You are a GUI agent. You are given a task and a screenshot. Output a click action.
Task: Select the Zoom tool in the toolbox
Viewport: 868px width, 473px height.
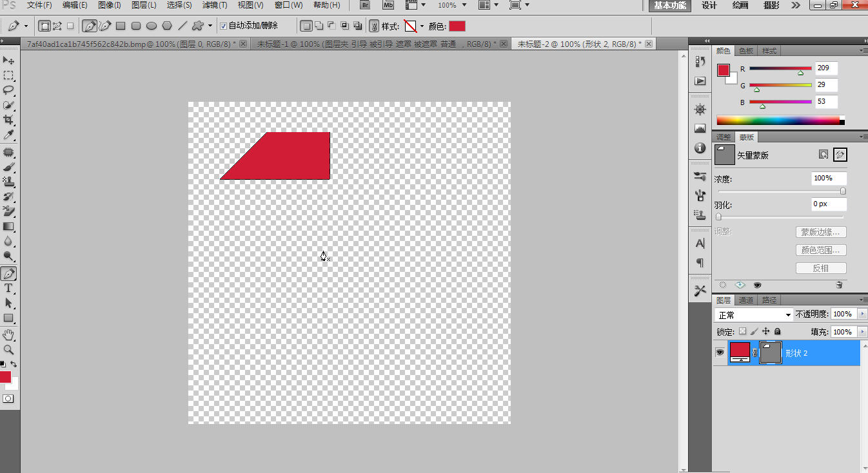click(x=8, y=350)
